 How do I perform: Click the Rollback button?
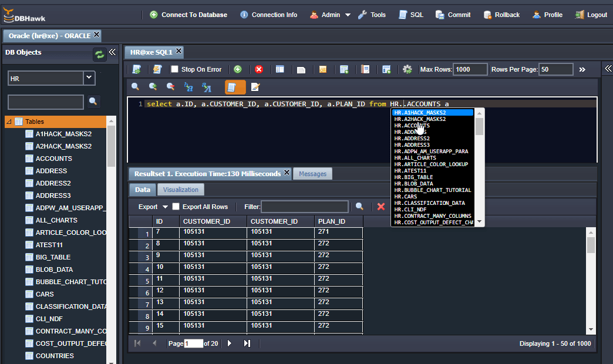pyautogui.click(x=501, y=15)
